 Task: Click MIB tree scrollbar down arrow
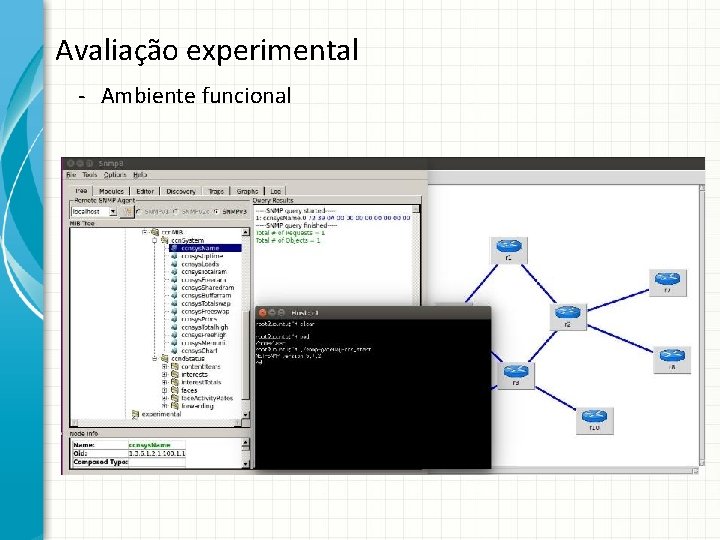pos(246,414)
